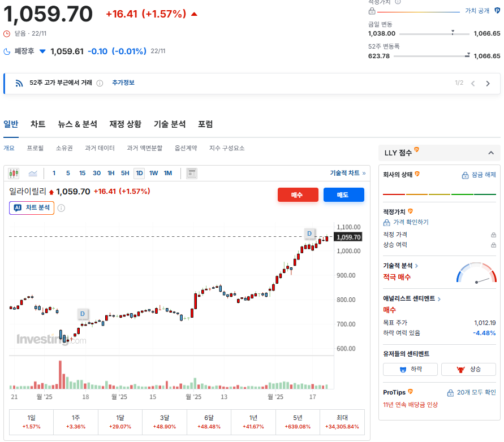This screenshot has height=442, width=504.
Task: Click the info icon next to the top 적정가치 label
Action: [x=398, y=2]
